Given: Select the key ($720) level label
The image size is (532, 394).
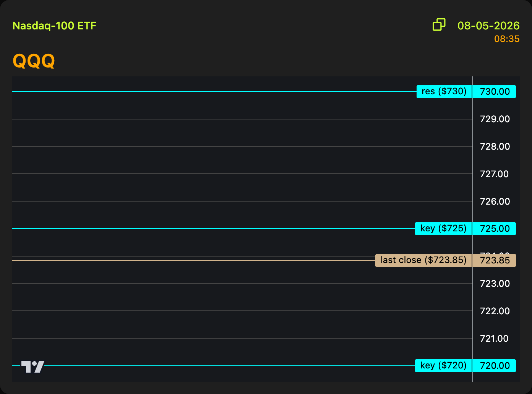Looking at the screenshot, I should pyautogui.click(x=443, y=366).
